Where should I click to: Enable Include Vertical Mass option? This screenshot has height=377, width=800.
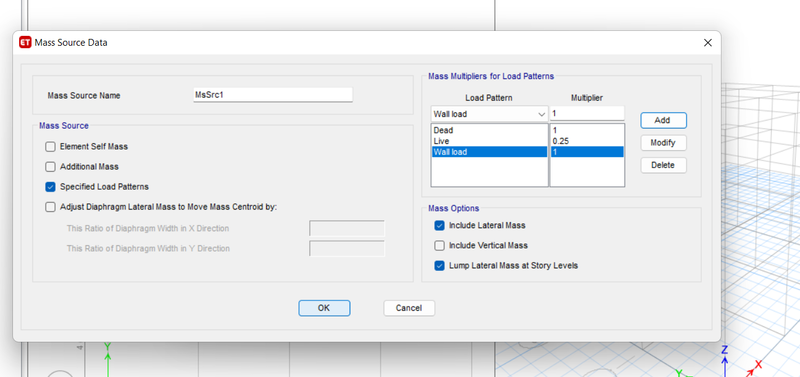pyautogui.click(x=439, y=245)
